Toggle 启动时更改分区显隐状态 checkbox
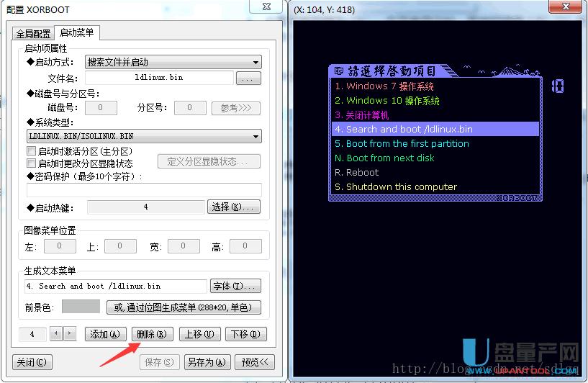Screen dimensions: 588x383 [32, 163]
